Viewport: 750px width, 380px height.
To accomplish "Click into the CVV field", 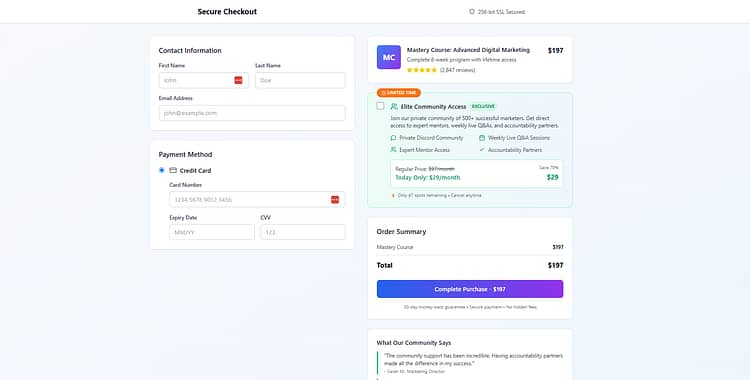I will point(303,232).
